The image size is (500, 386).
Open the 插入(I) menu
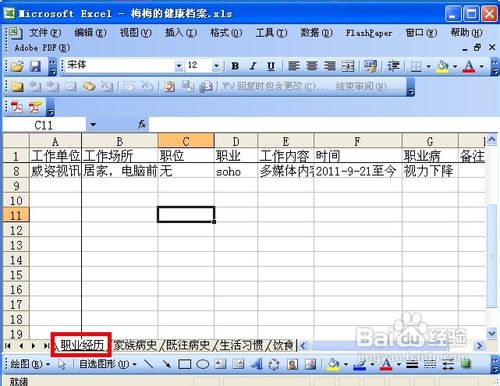click(x=181, y=33)
